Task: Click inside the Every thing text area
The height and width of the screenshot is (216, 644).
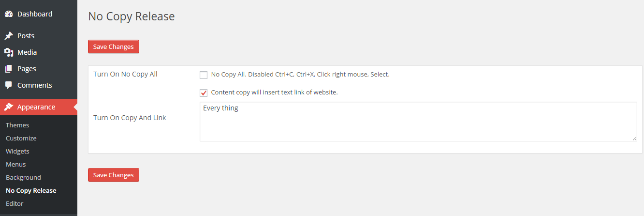Action: click(418, 122)
